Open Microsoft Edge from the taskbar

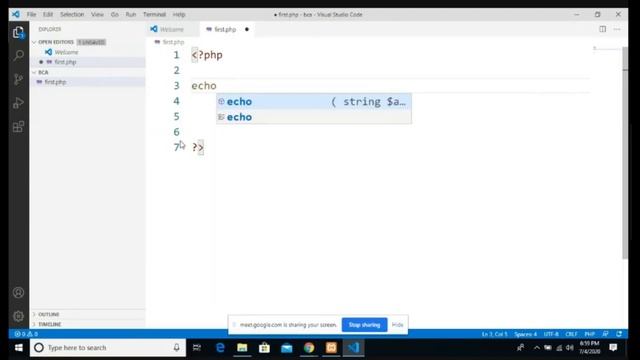220,348
